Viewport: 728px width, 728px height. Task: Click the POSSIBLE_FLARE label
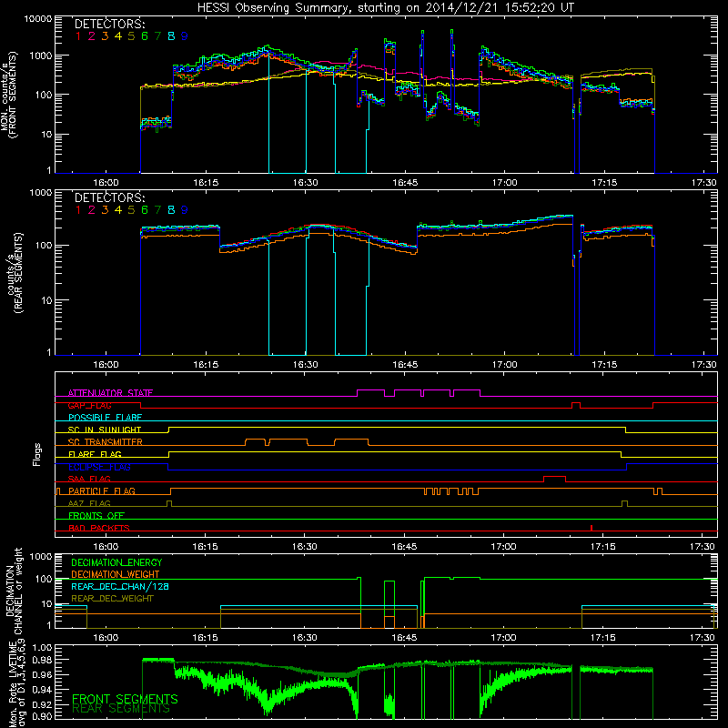[x=105, y=418]
